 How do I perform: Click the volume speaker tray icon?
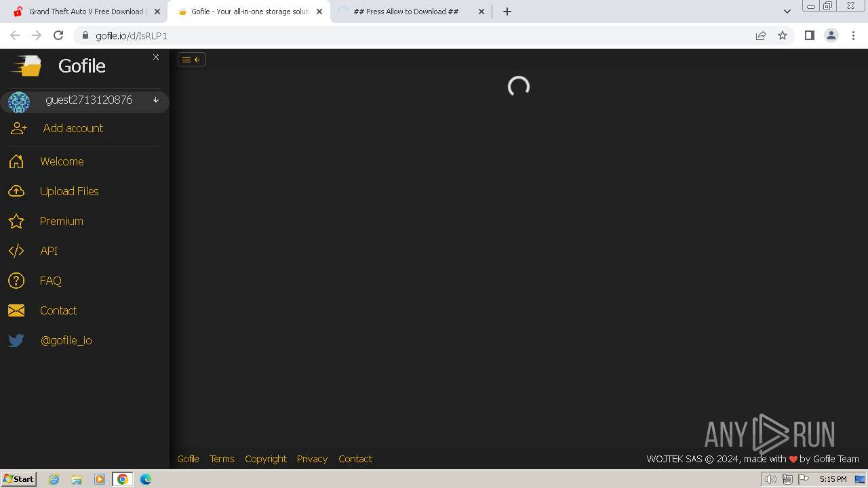(770, 479)
